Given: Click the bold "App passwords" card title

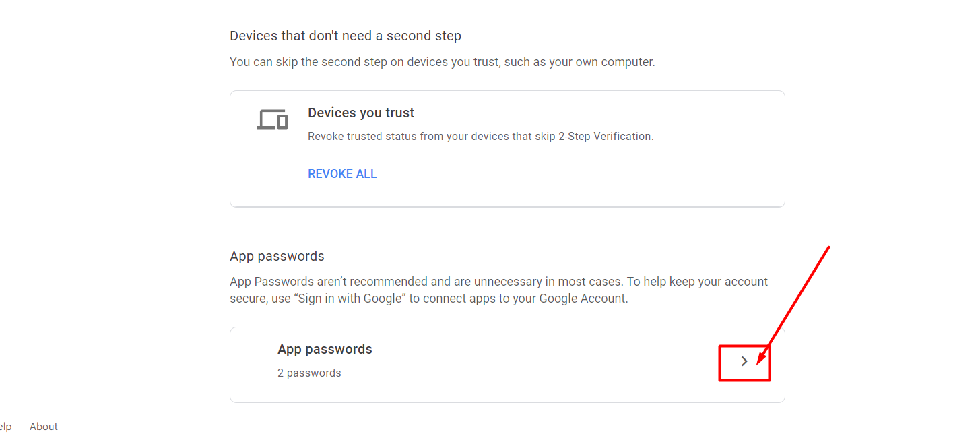Looking at the screenshot, I should 325,349.
